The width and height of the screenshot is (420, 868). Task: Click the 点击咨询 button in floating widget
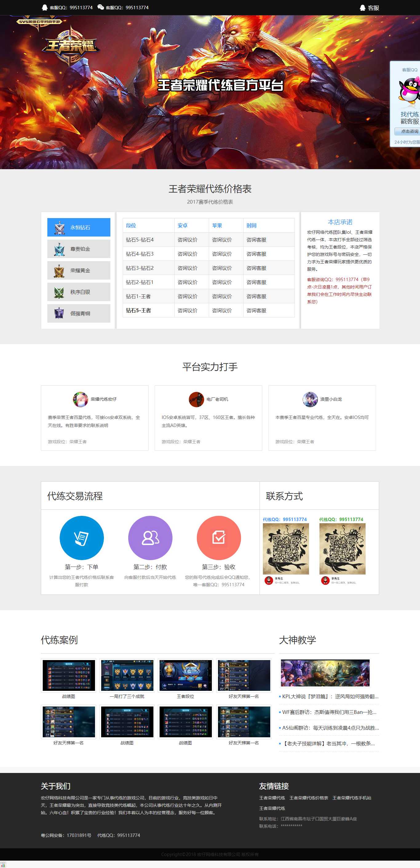pyautogui.click(x=407, y=131)
